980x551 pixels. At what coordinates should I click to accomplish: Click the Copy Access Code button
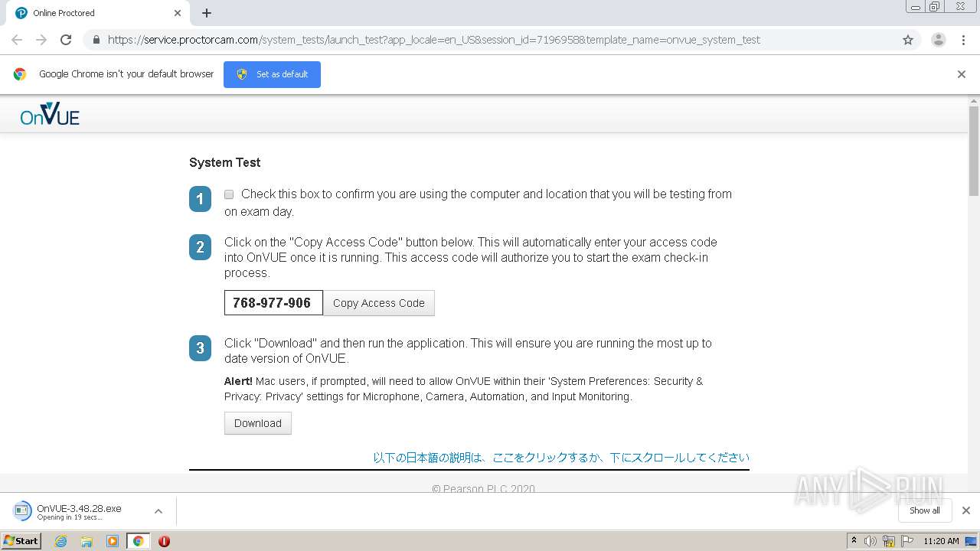(x=379, y=303)
